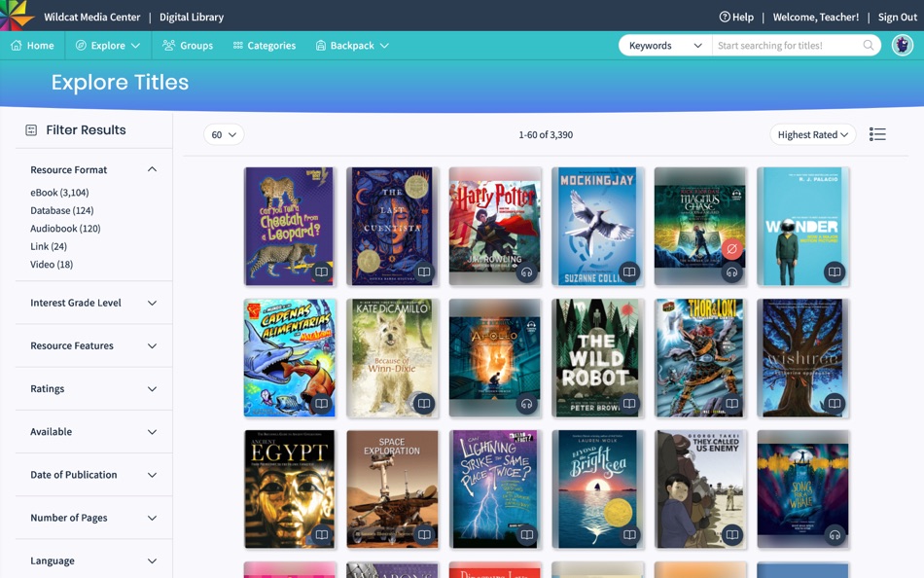Viewport: 924px width, 578px height.
Task: Click red unavailable icon on Magnus Chase
Action: (x=731, y=249)
